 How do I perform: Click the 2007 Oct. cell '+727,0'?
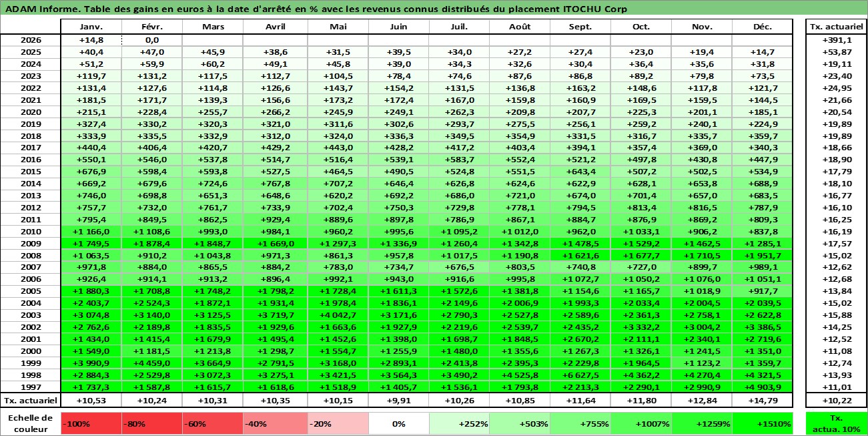click(641, 268)
